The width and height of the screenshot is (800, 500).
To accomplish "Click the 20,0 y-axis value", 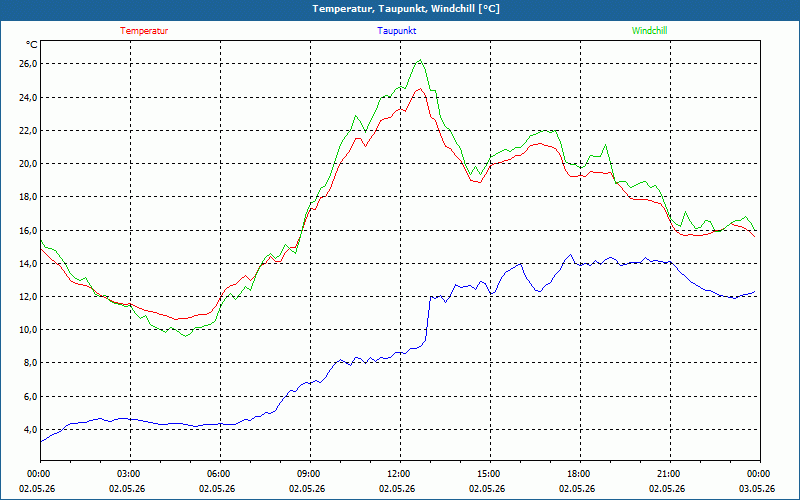I will pyautogui.click(x=28, y=164).
